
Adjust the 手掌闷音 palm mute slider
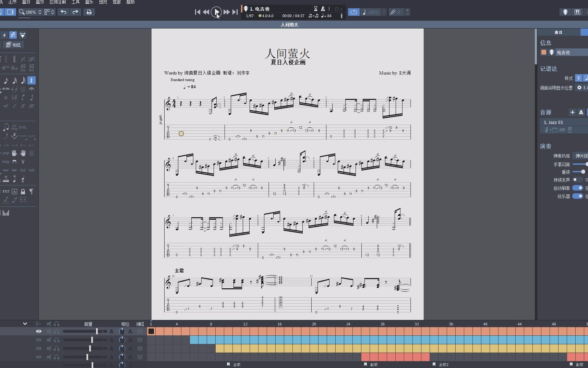[580, 164]
